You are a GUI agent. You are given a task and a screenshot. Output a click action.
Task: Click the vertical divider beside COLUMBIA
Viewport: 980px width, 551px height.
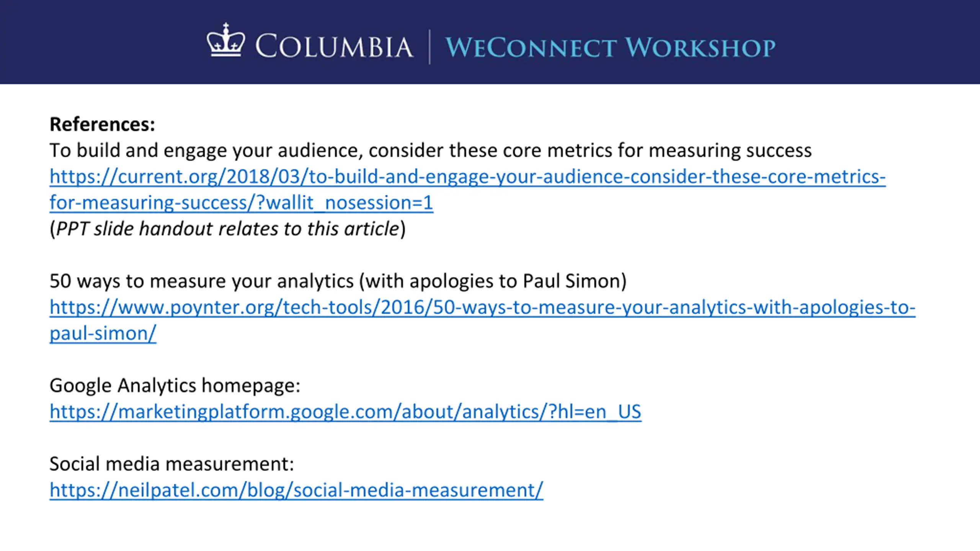click(x=429, y=47)
